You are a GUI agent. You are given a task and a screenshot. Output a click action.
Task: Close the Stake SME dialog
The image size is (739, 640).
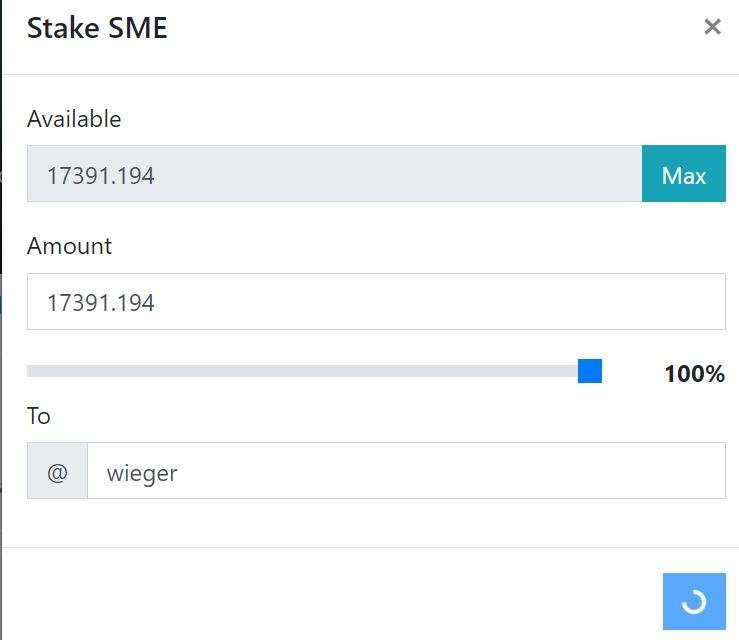712,27
